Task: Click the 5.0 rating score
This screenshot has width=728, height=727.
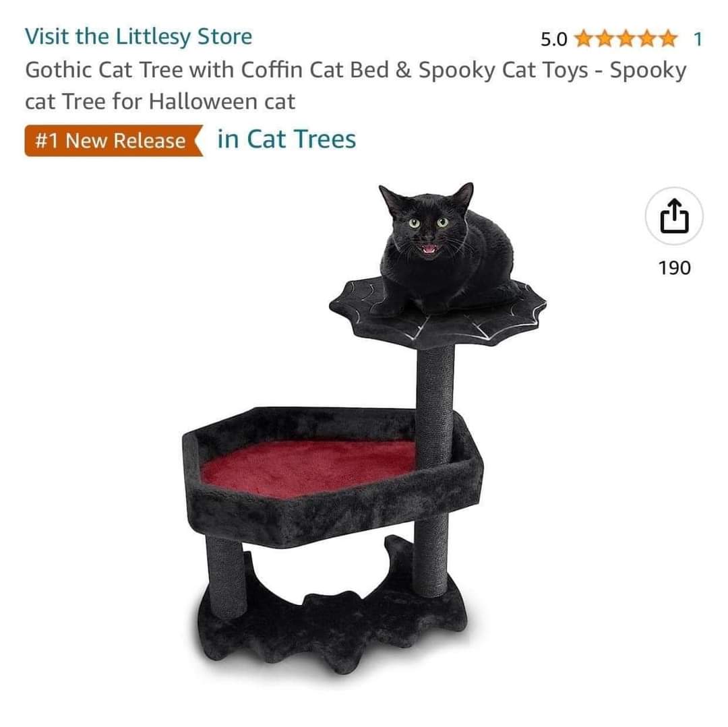Action: coord(554,39)
